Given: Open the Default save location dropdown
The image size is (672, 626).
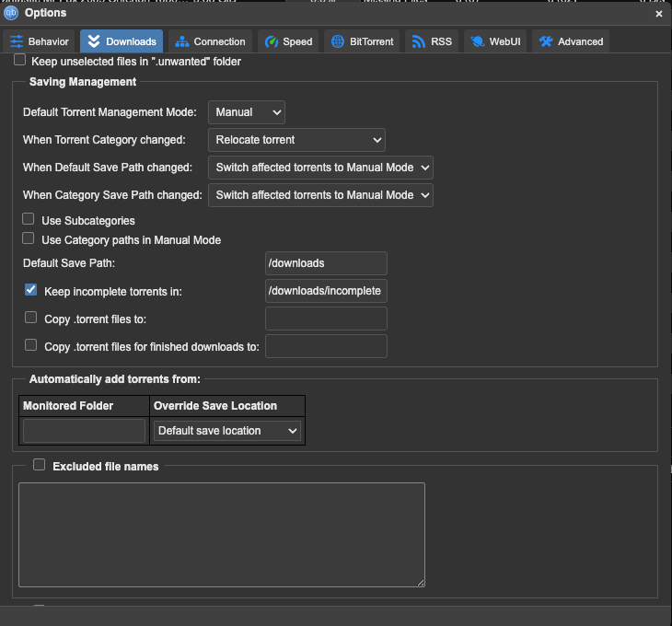Looking at the screenshot, I should [227, 431].
